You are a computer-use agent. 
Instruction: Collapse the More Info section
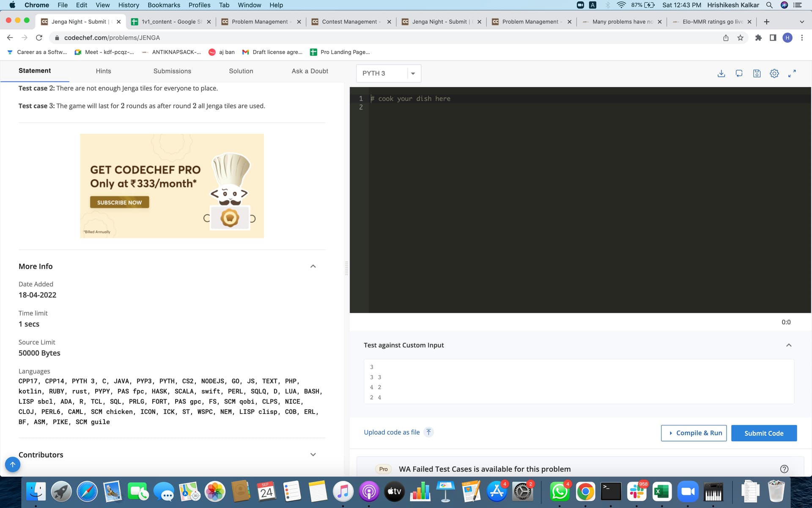[x=313, y=266]
